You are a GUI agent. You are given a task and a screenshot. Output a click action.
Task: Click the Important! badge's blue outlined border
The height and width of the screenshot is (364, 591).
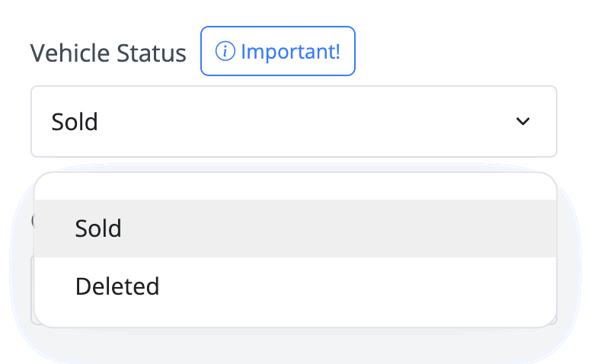tap(278, 27)
